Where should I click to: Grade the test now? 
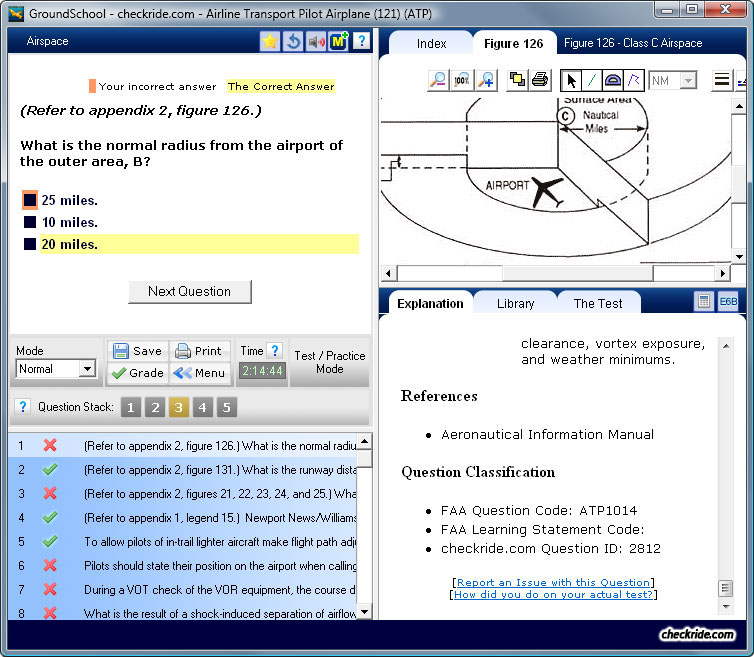[x=138, y=373]
